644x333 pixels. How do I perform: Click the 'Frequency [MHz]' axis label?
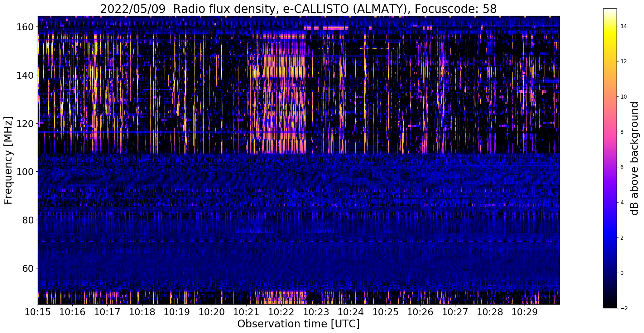8,160
